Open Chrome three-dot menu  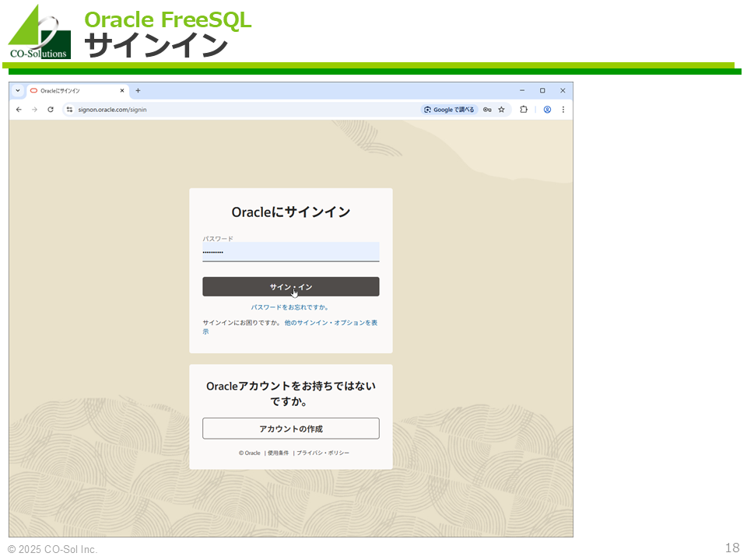(x=563, y=110)
